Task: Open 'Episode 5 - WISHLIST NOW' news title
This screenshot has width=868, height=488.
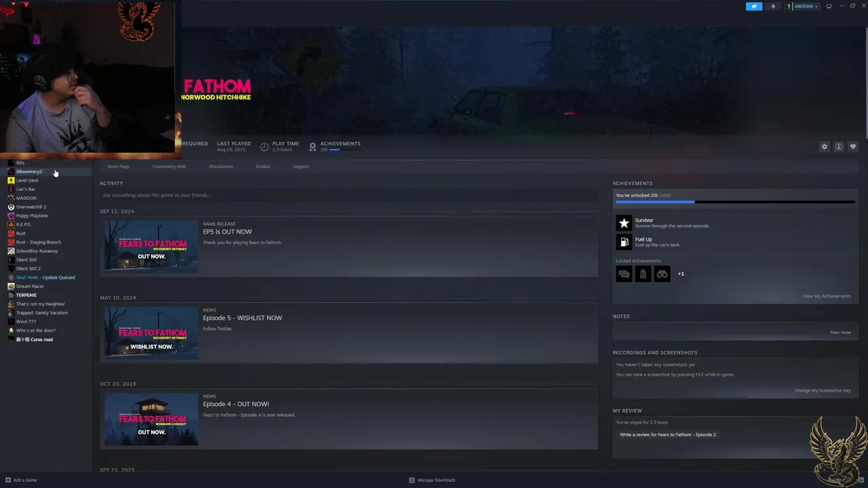Action: (x=242, y=318)
